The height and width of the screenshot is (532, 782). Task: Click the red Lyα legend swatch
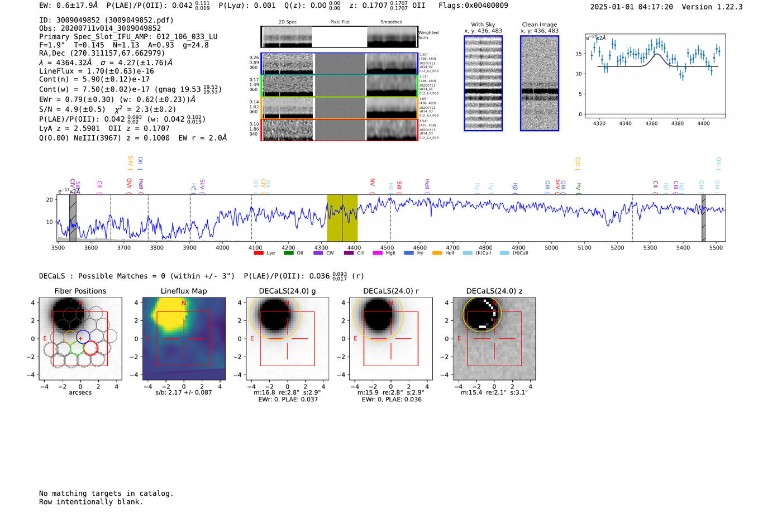(259, 253)
